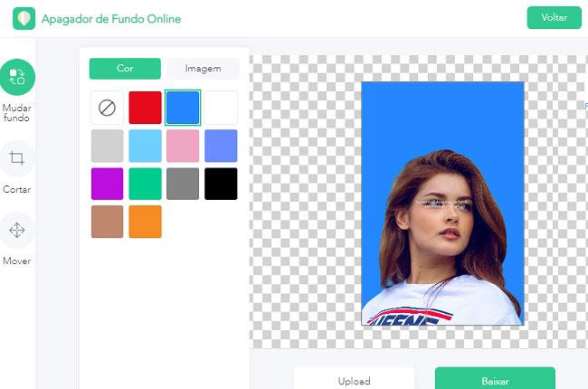The width and height of the screenshot is (588, 389).
Task: Click the Upload button
Action: [354, 379]
